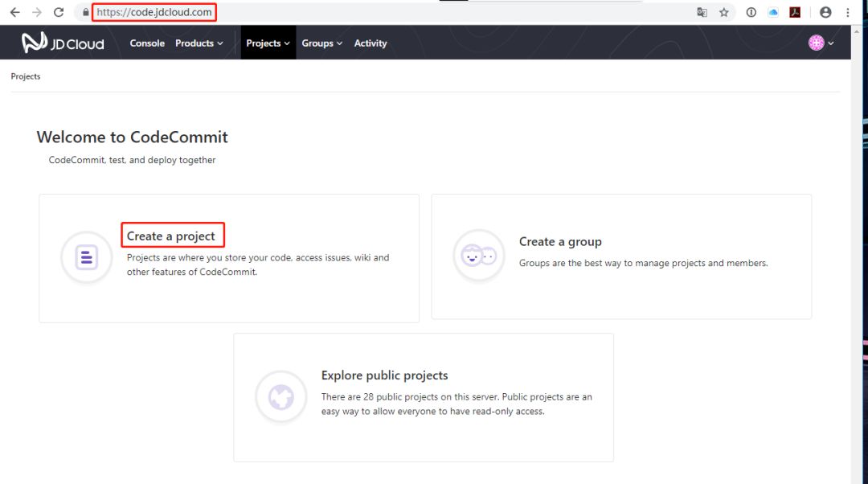Expand the Projects dropdown menu
This screenshot has width=868, height=484.
tap(268, 43)
